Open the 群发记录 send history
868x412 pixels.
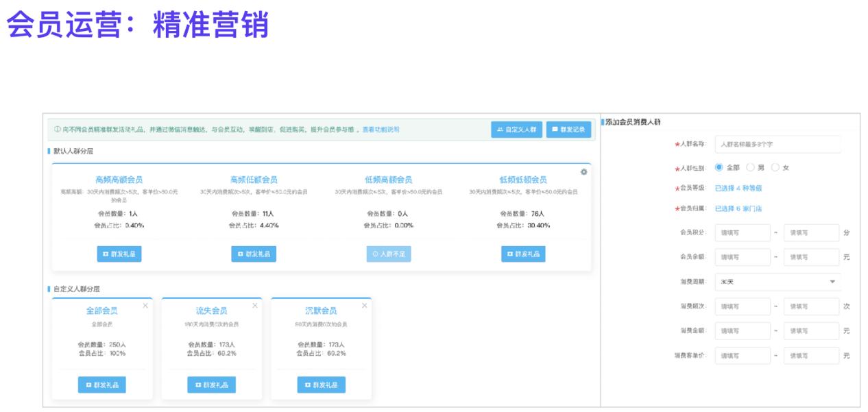pyautogui.click(x=568, y=129)
